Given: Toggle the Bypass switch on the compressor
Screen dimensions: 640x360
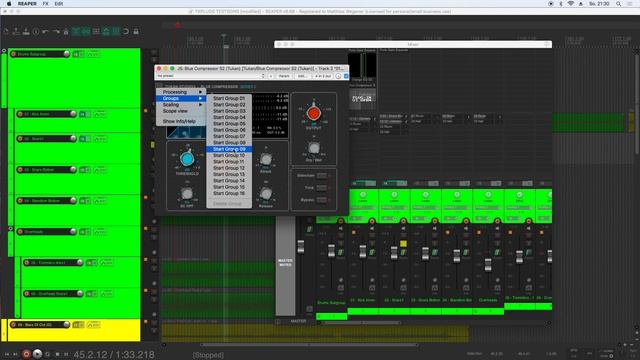Looking at the screenshot, I should [x=322, y=200].
